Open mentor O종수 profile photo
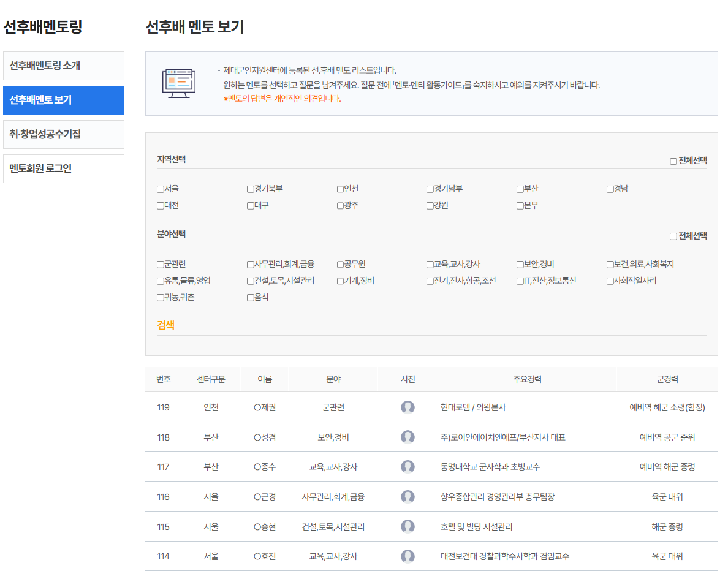Image resolution: width=728 pixels, height=571 pixels. click(x=408, y=467)
